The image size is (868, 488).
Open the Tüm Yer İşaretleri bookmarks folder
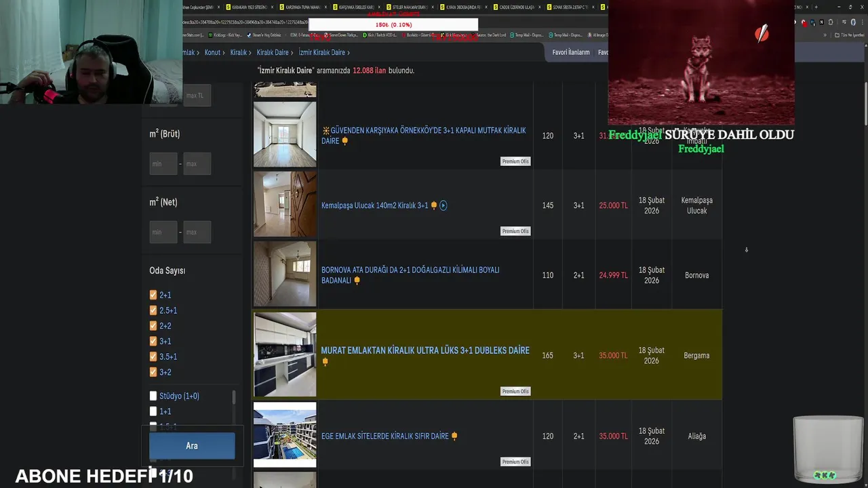pyautogui.click(x=849, y=35)
